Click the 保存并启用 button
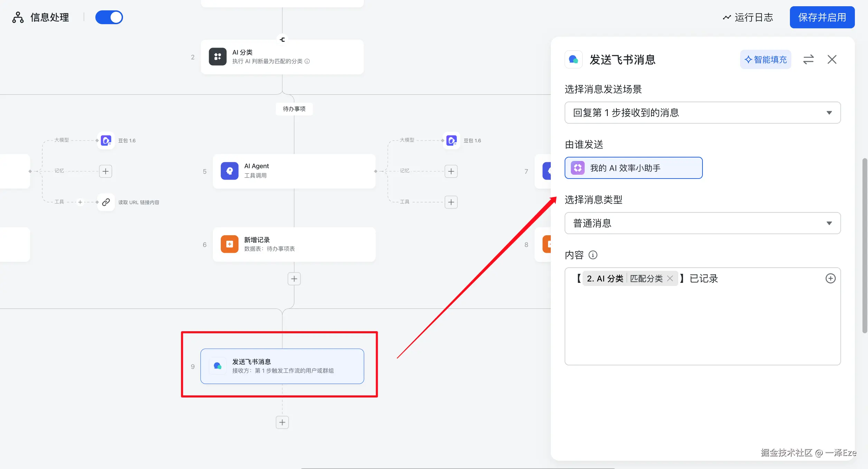Image resolution: width=868 pixels, height=469 pixels. pyautogui.click(x=822, y=17)
